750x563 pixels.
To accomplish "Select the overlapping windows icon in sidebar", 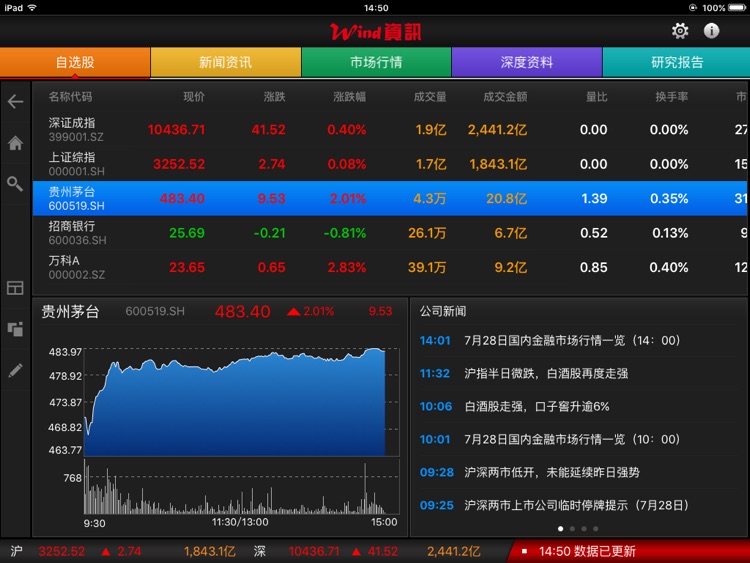I will click(x=15, y=329).
